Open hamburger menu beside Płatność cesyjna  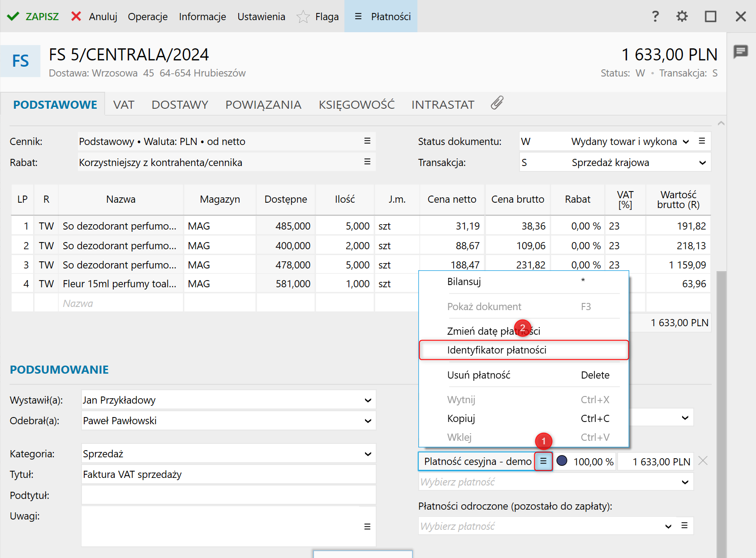point(543,461)
